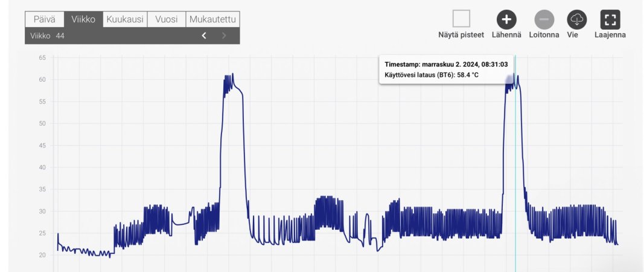Click the Loitonna label text
This screenshot has width=644, height=272.
coord(544,35)
